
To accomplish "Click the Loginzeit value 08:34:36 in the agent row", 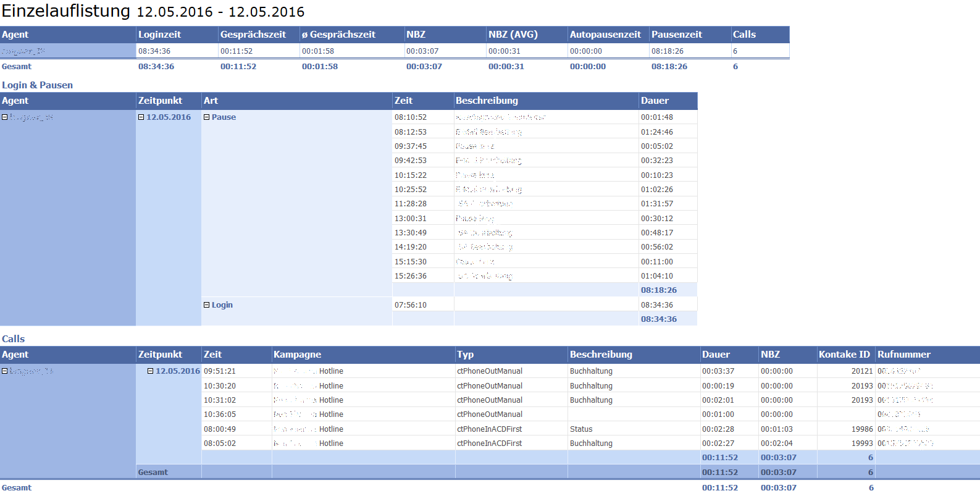I will coord(154,51).
